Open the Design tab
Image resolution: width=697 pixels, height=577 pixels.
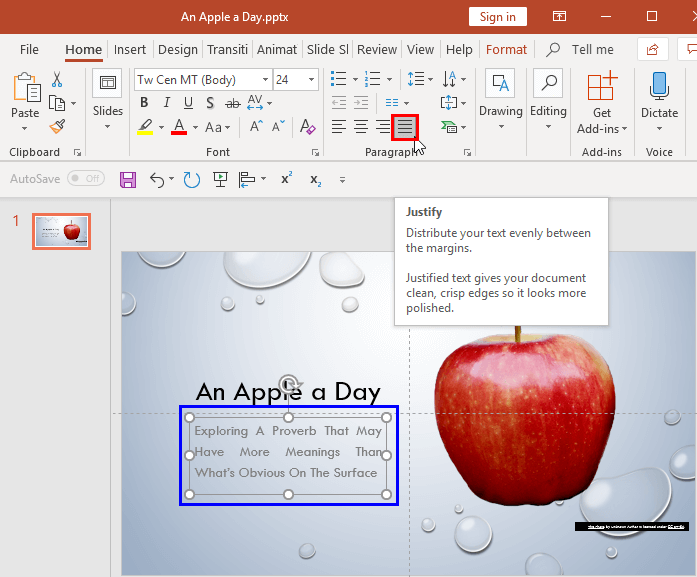[x=178, y=50]
